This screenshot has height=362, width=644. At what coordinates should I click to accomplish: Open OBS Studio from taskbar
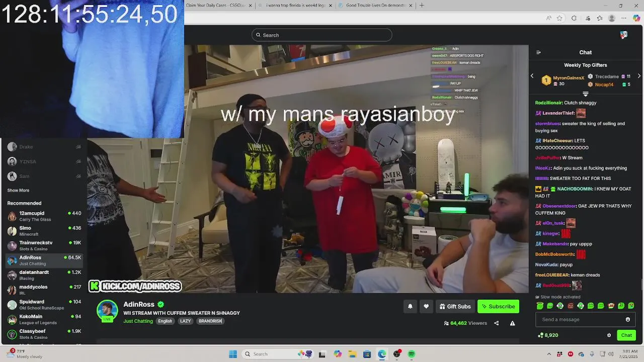pyautogui.click(x=397, y=354)
